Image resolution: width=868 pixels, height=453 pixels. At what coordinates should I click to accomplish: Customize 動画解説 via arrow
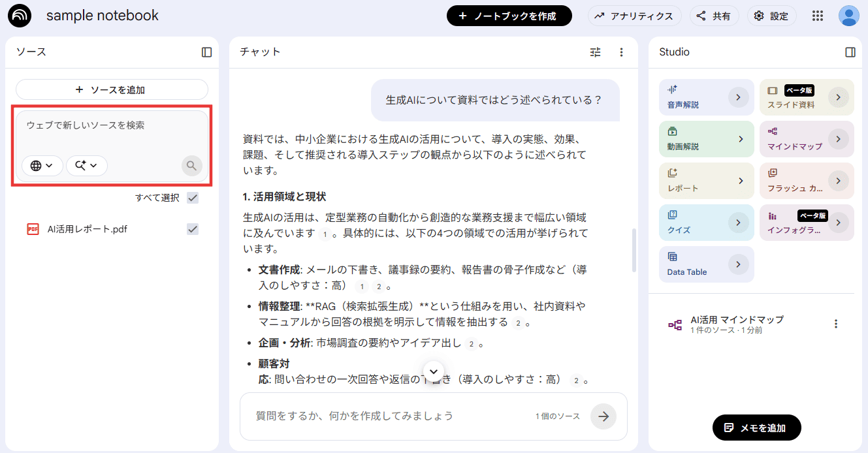coord(741,139)
